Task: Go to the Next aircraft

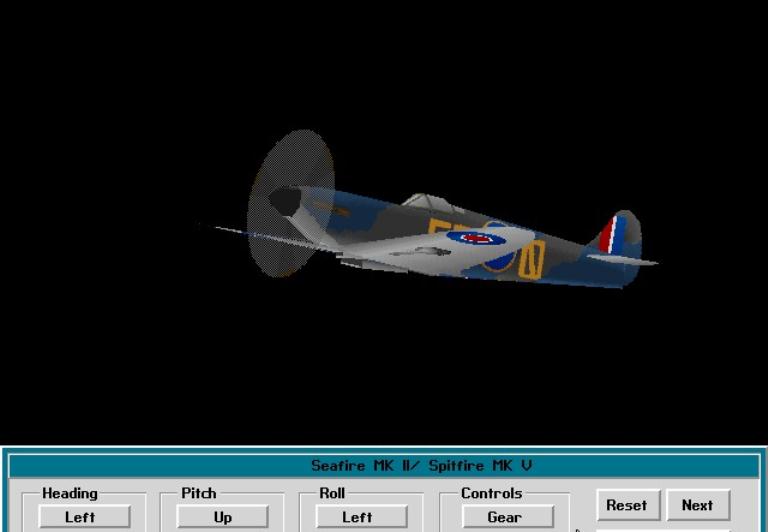Action: click(697, 505)
